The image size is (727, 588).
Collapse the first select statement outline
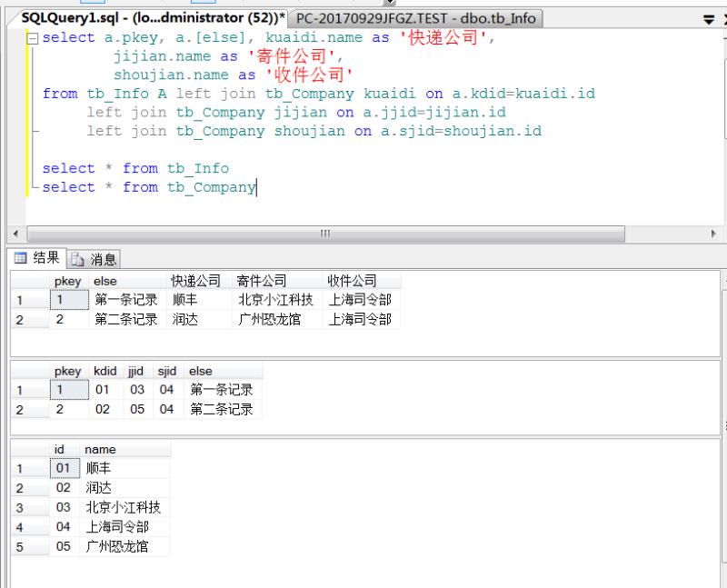34,38
